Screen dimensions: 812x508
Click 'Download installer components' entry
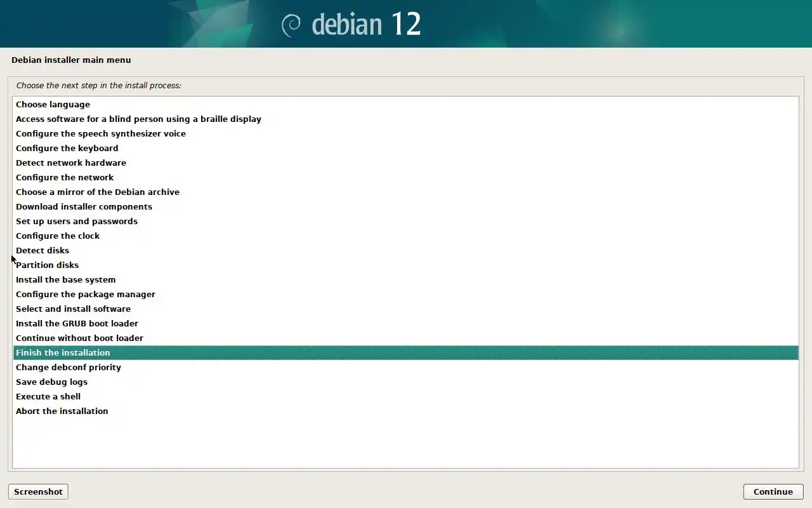coord(406,206)
